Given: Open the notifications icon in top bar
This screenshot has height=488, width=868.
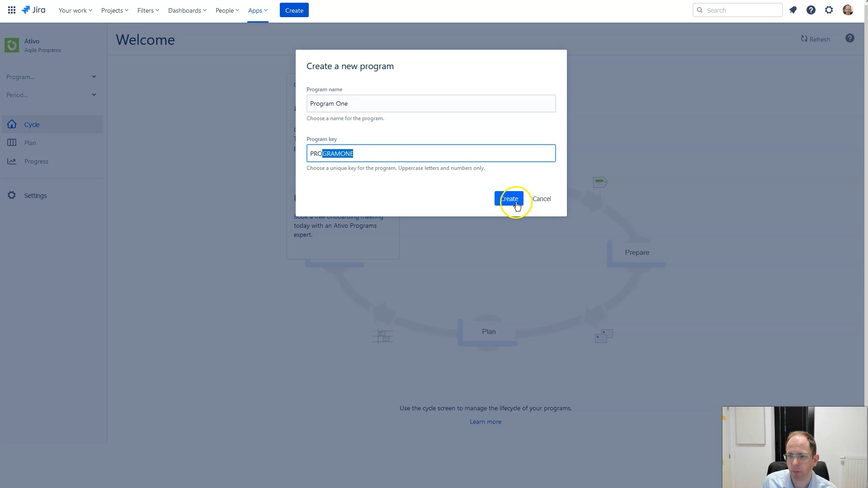Looking at the screenshot, I should coord(793,10).
